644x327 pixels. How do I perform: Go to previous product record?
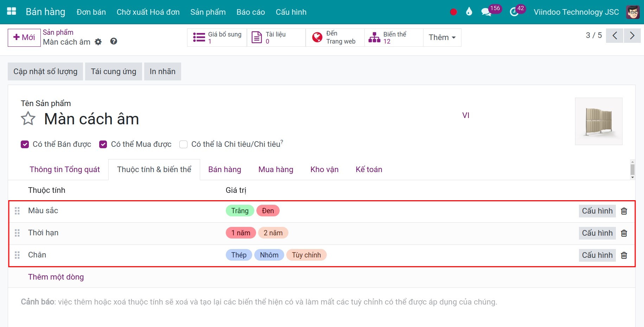pyautogui.click(x=615, y=35)
